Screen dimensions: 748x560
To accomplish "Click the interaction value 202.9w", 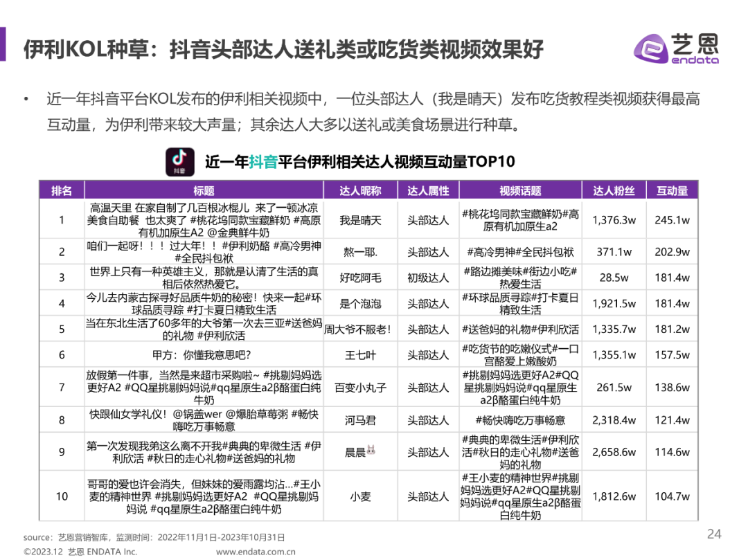I will [x=672, y=252].
